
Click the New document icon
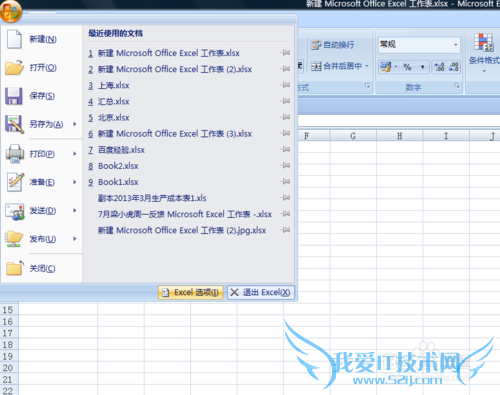click(14, 39)
